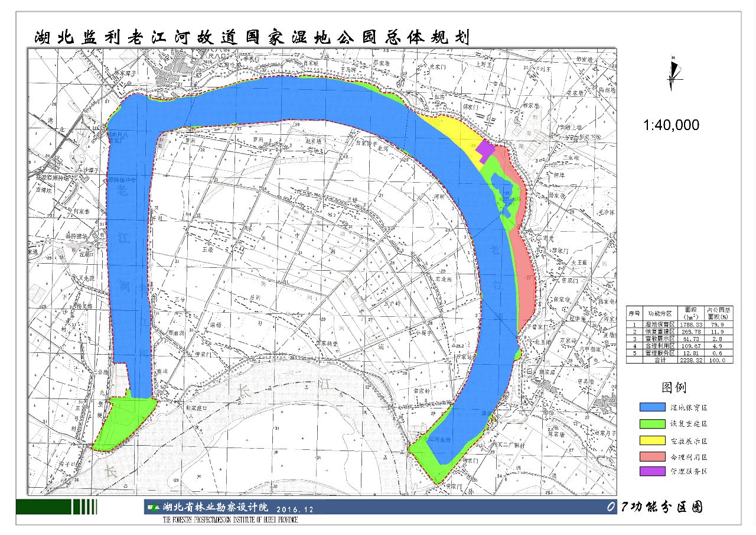
Task: Click total area value 2238.32
Action: click(691, 360)
